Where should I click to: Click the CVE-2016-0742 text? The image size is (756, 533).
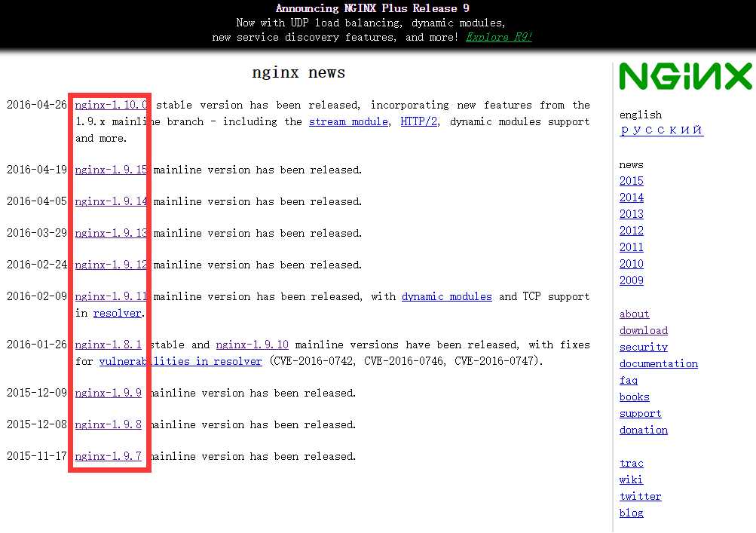[x=314, y=361]
